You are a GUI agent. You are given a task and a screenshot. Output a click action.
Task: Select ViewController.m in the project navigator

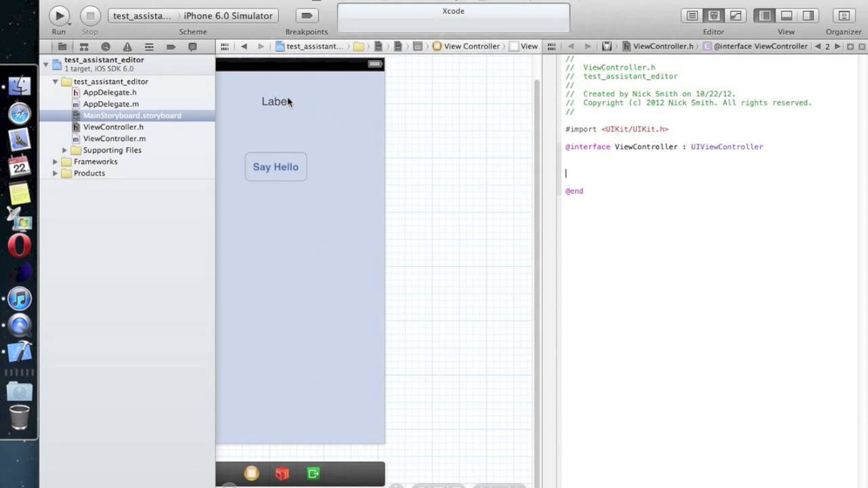tap(114, 138)
